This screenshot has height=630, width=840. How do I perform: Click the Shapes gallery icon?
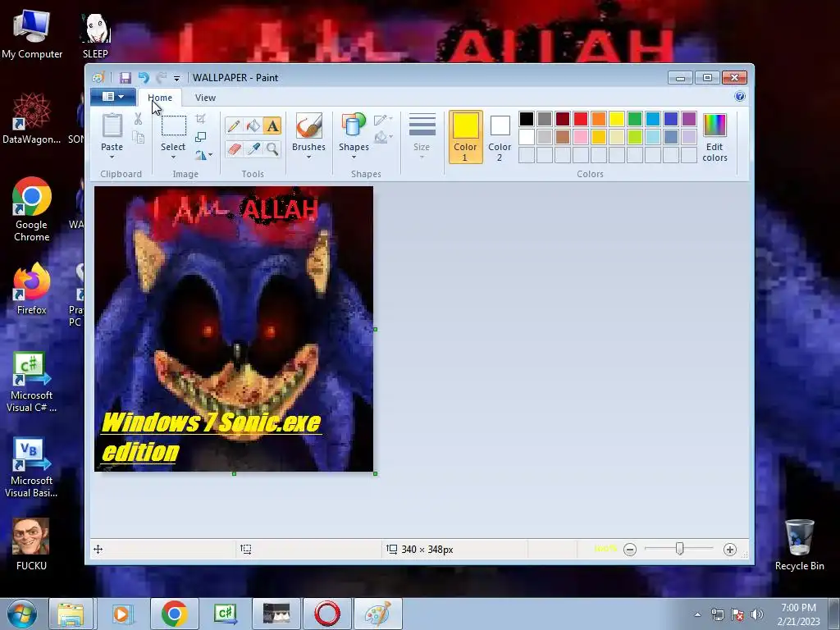[x=354, y=126]
